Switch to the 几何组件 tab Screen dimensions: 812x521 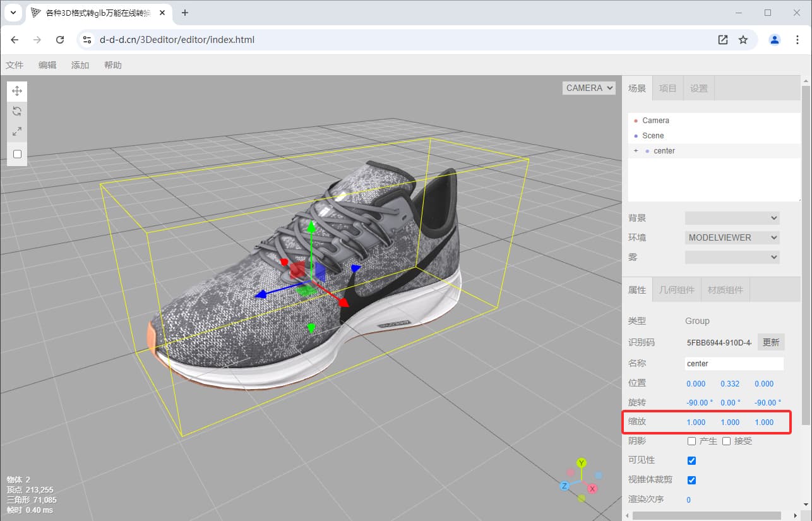tap(676, 290)
